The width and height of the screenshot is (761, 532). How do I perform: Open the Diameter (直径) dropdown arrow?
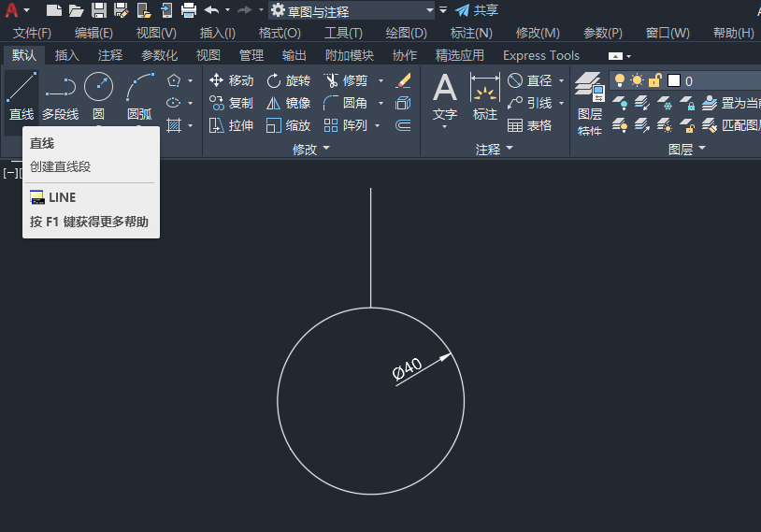tap(562, 80)
